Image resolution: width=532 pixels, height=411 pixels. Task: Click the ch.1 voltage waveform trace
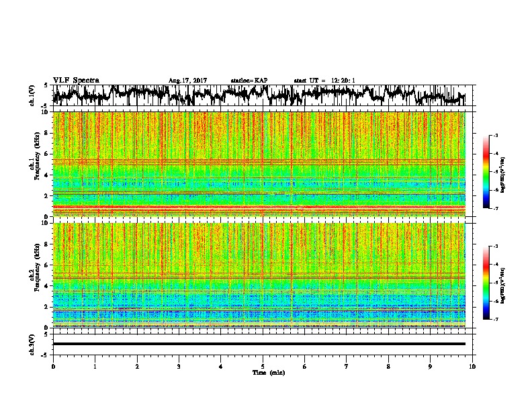point(259,95)
